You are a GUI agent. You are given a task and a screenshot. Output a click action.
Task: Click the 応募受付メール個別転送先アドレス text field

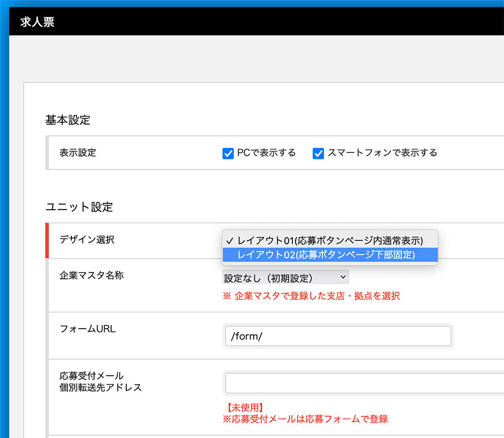click(x=365, y=383)
